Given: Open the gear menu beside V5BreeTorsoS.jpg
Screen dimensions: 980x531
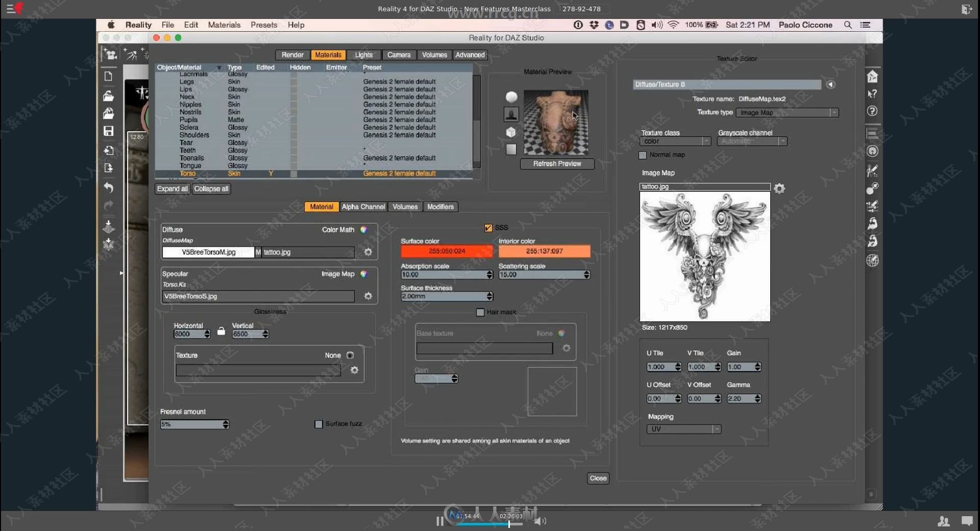Looking at the screenshot, I should click(x=368, y=296).
